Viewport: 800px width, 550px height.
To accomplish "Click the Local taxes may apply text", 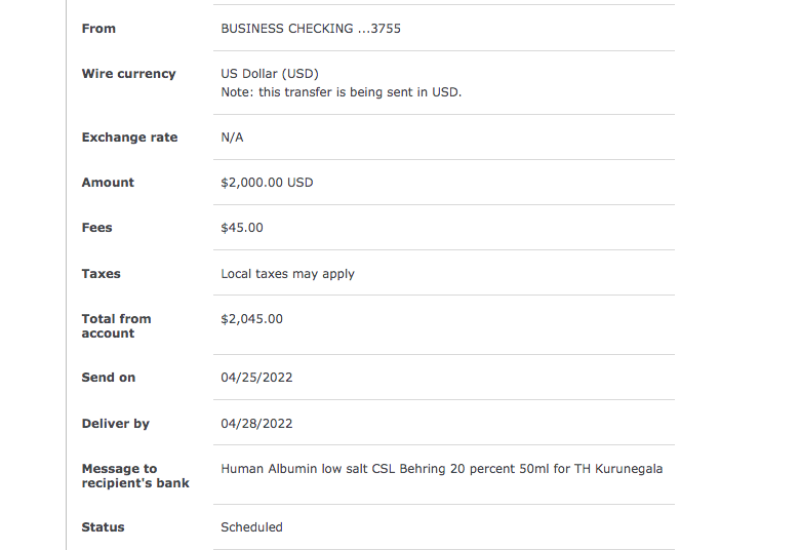I will click(x=288, y=274).
